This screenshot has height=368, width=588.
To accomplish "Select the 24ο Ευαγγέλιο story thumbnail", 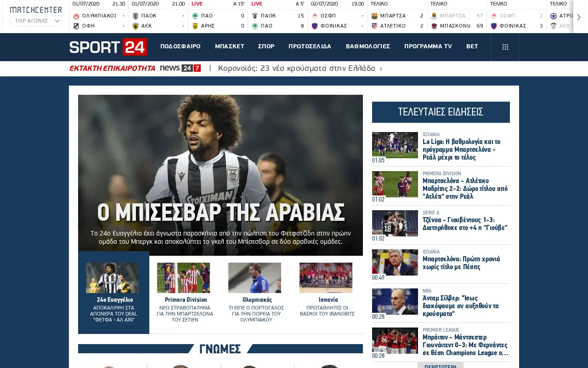I will [112, 278].
